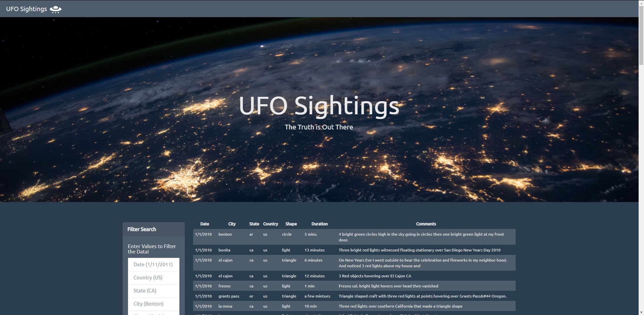Select the 'grants pass' city cell
This screenshot has height=315, width=644.
(x=229, y=296)
